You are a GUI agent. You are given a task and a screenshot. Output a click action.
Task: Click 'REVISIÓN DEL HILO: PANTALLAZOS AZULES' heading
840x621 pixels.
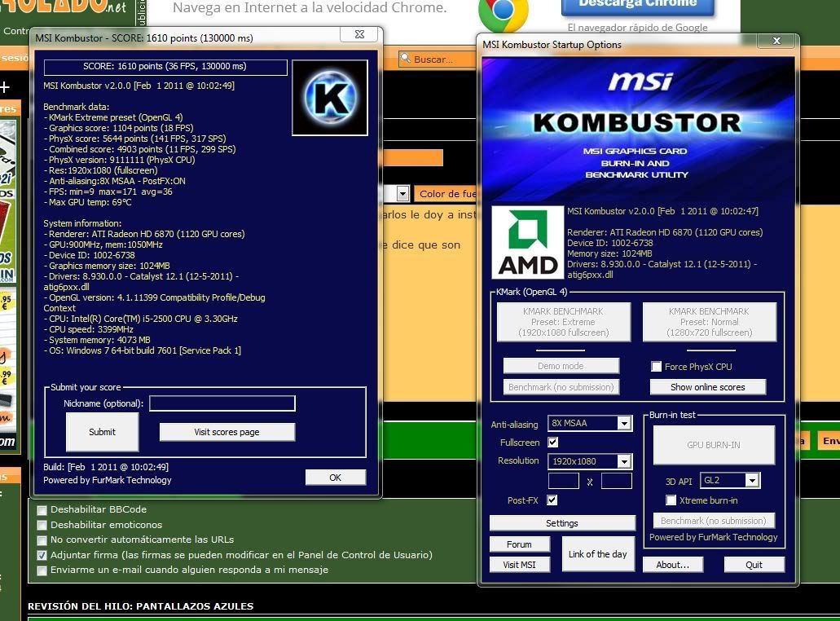click(141, 606)
